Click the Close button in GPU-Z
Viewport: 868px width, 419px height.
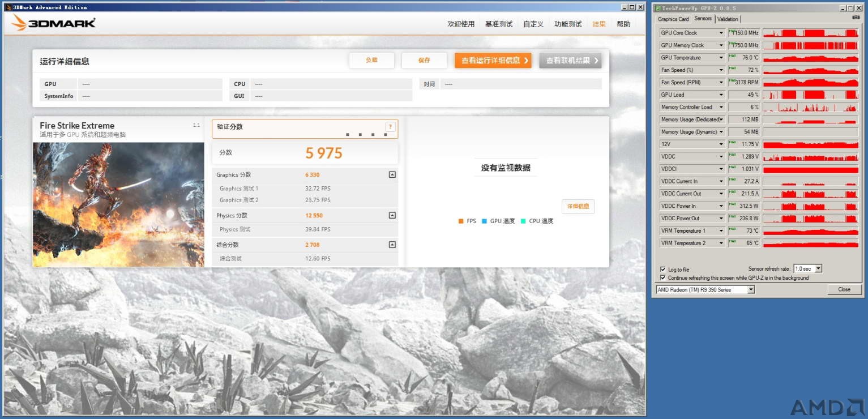[844, 289]
